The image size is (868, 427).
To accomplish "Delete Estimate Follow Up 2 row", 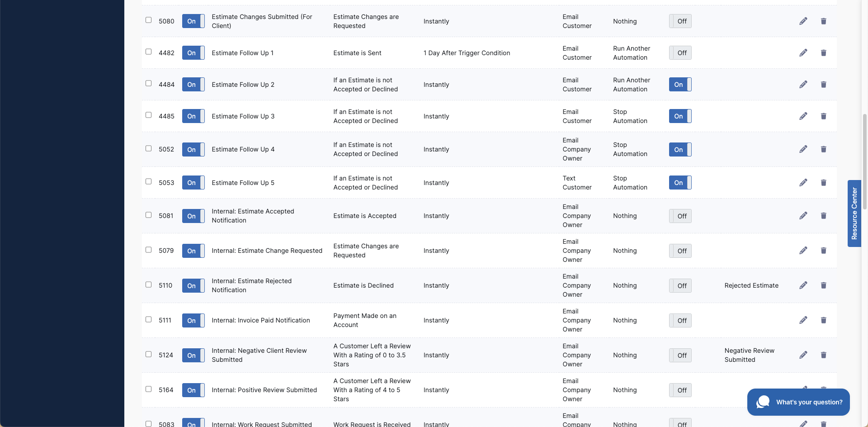I will [823, 85].
